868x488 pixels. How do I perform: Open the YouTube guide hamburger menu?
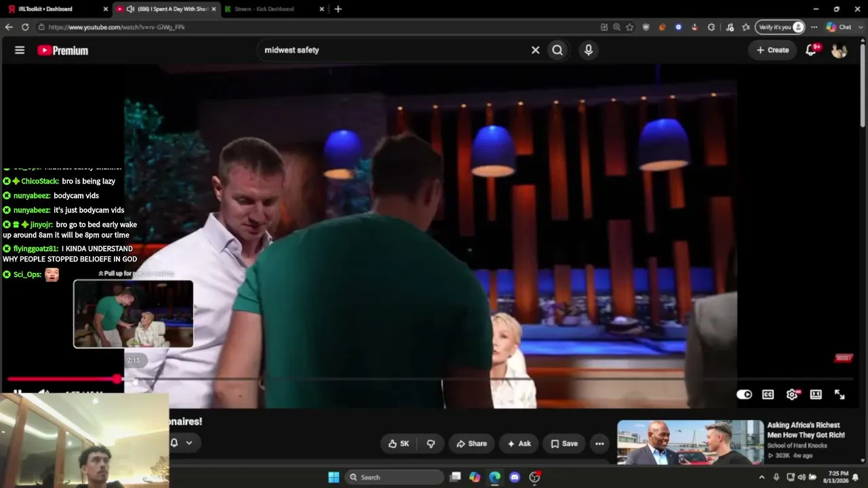[x=20, y=50]
